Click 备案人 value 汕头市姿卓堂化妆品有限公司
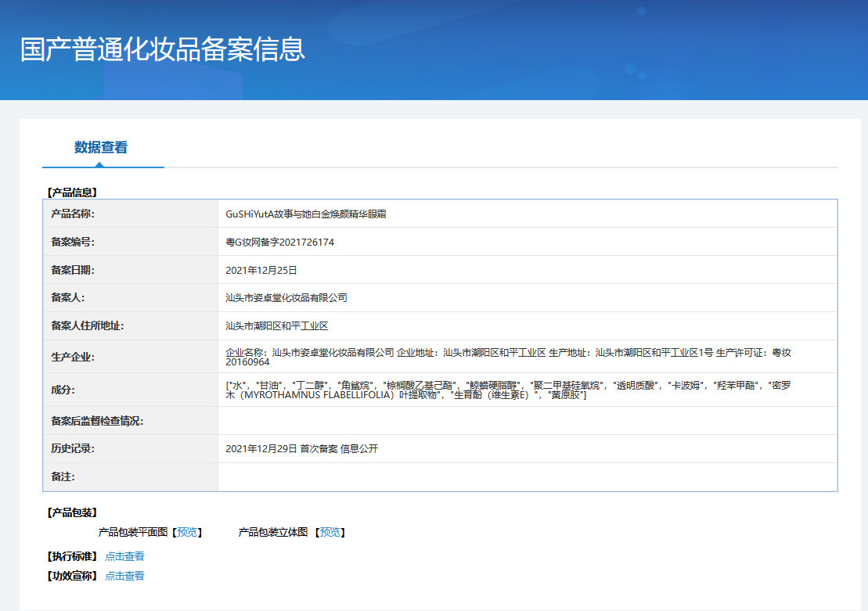 point(286,298)
